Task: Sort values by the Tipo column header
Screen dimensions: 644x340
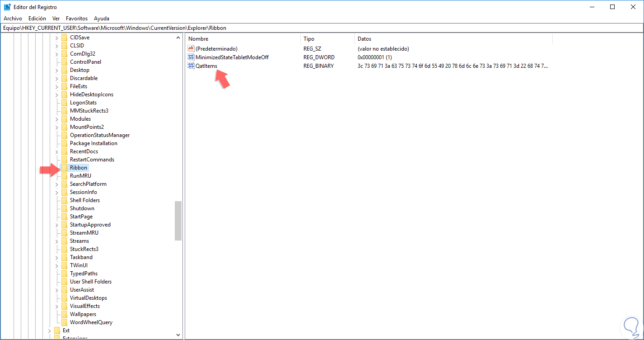Action: coord(327,39)
